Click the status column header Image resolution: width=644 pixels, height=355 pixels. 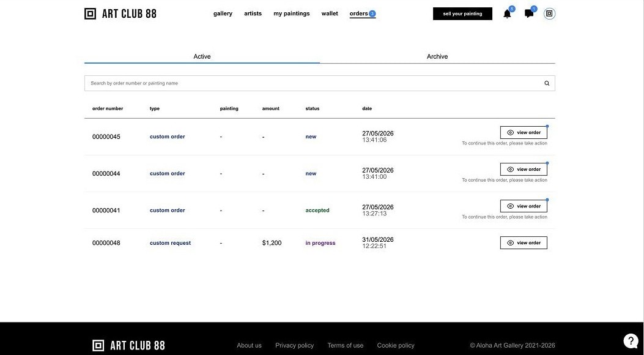313,108
